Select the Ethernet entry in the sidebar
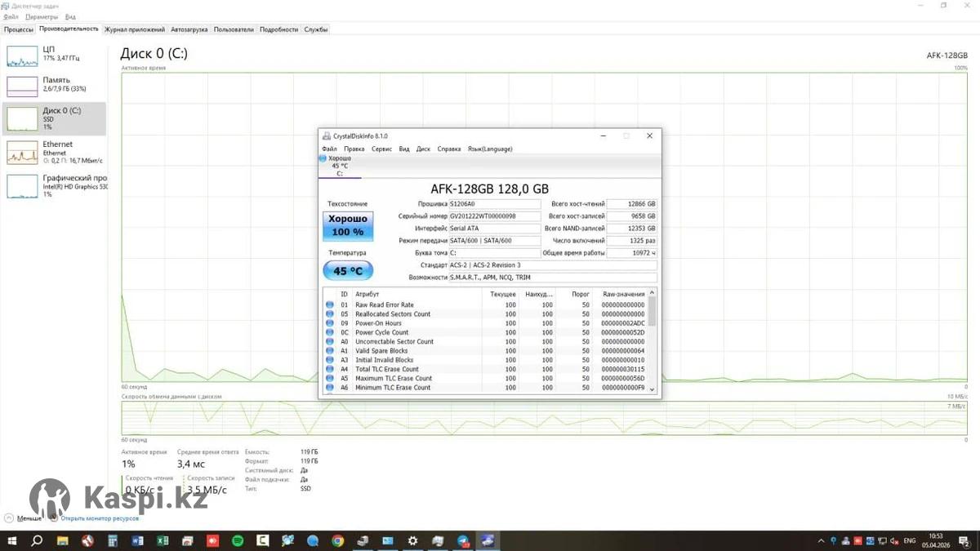Image resolution: width=980 pixels, height=551 pixels. (x=54, y=152)
